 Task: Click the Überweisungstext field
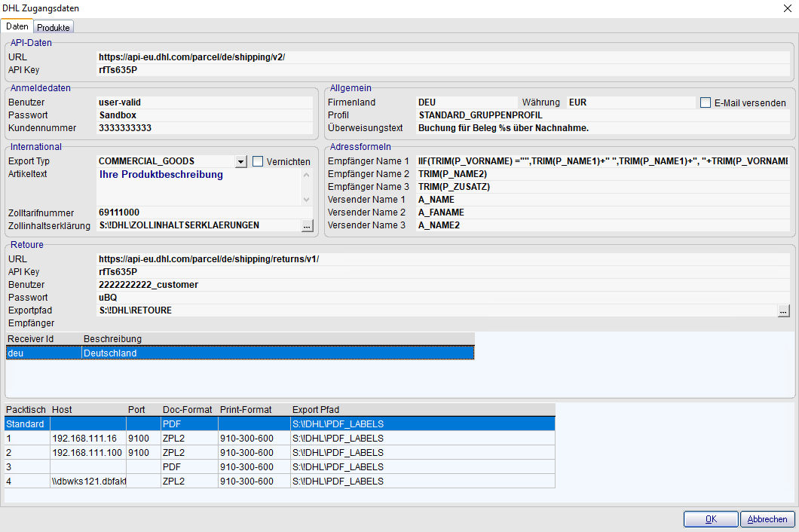pyautogui.click(x=603, y=128)
